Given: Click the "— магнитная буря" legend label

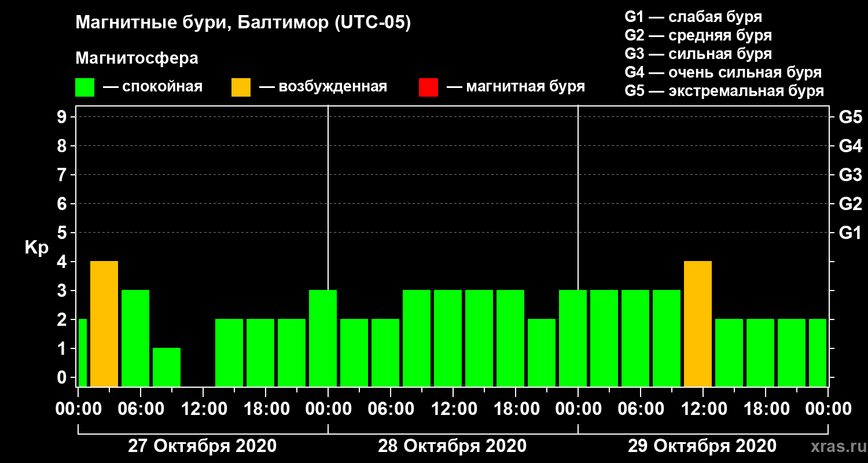Looking at the screenshot, I should coord(516,87).
